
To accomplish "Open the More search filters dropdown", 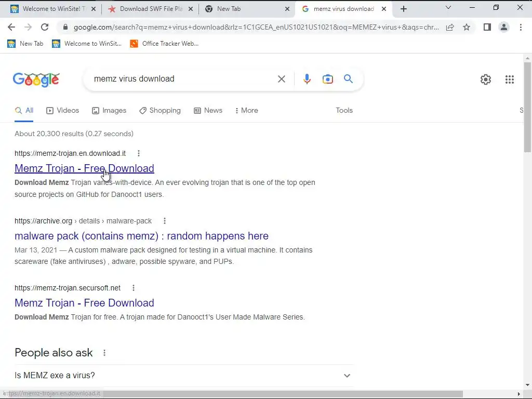I will (246, 111).
